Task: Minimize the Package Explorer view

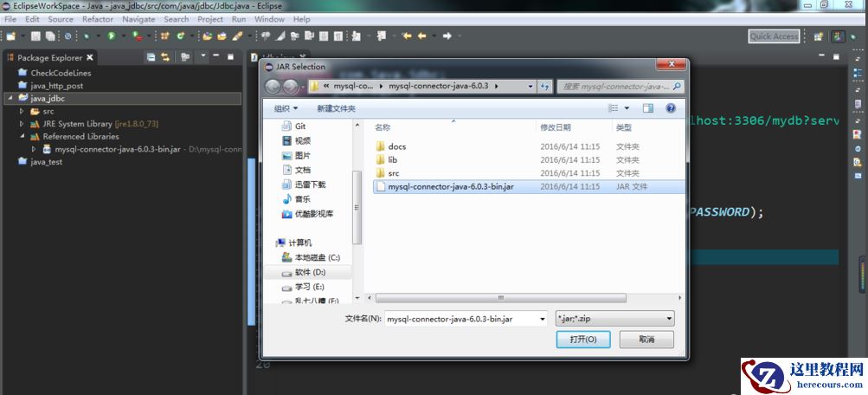Action: tap(216, 56)
